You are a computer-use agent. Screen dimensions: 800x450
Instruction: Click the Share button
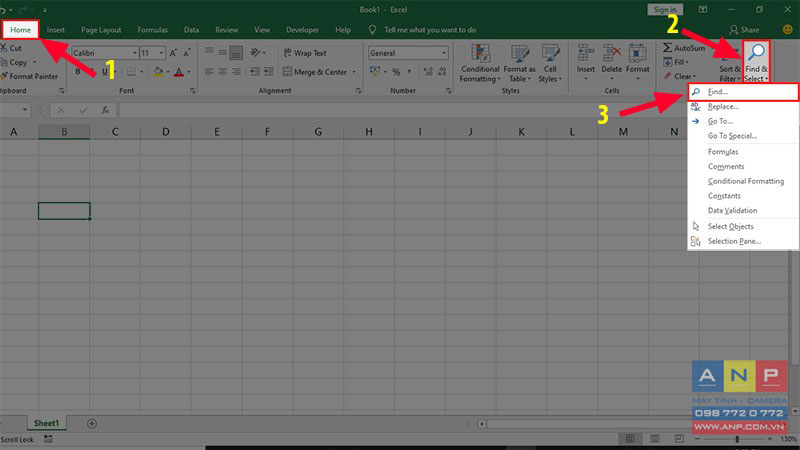(744, 30)
